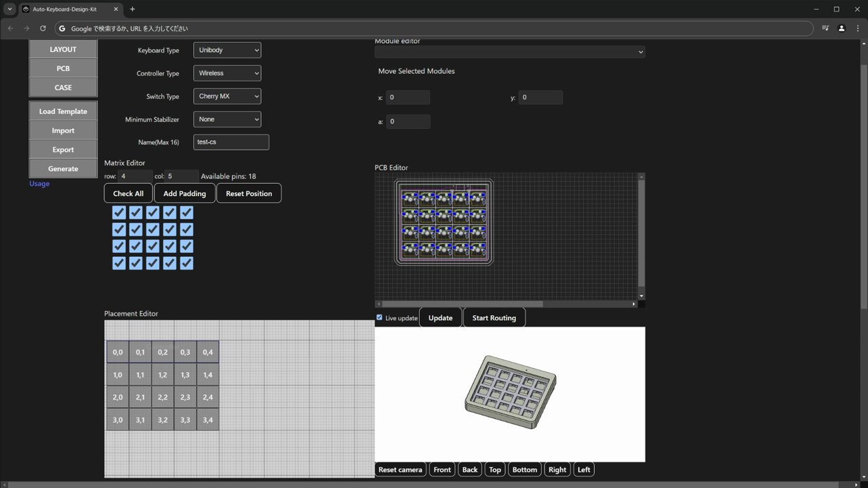This screenshot has height=488, width=868.
Task: Click Export in the sidebar
Action: click(x=63, y=149)
